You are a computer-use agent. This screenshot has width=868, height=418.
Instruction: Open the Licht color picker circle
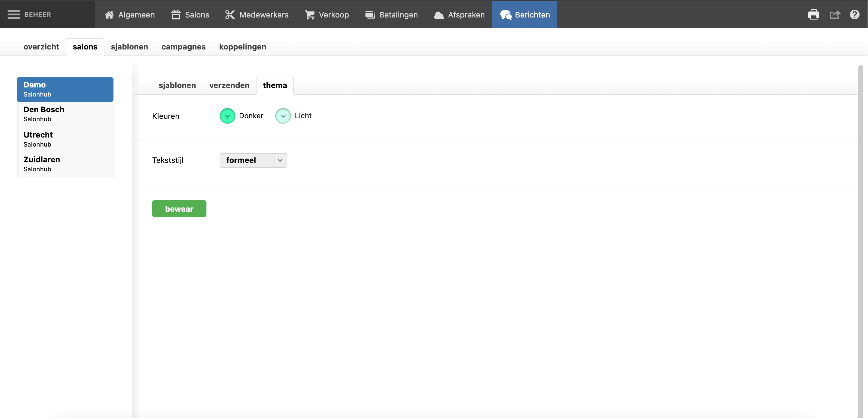pyautogui.click(x=283, y=116)
